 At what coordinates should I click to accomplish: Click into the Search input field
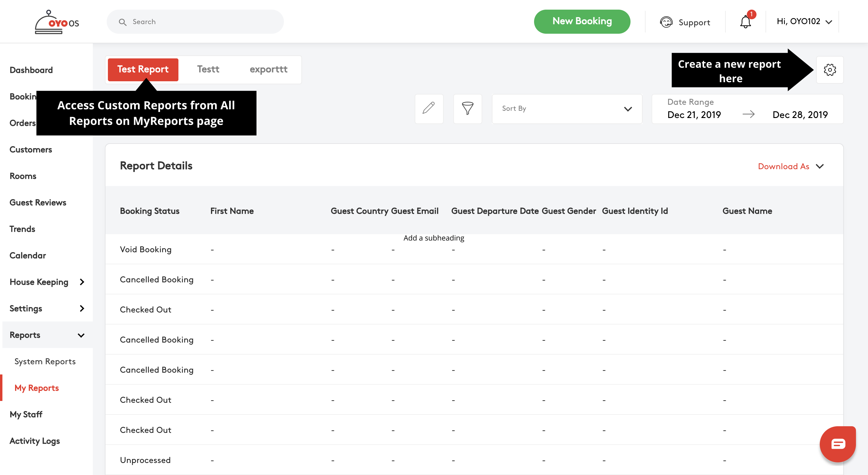(x=202, y=22)
